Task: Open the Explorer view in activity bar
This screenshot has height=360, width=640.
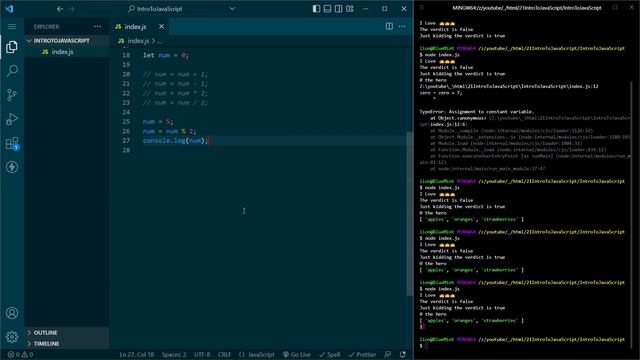Action: pyautogui.click(x=12, y=47)
